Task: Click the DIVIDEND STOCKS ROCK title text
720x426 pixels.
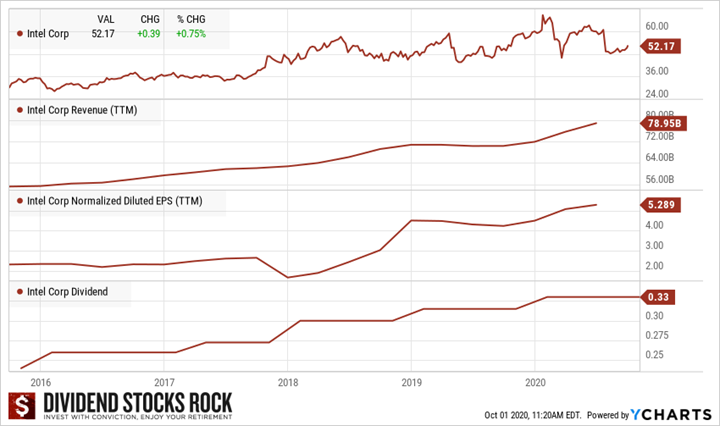Action: [x=137, y=403]
